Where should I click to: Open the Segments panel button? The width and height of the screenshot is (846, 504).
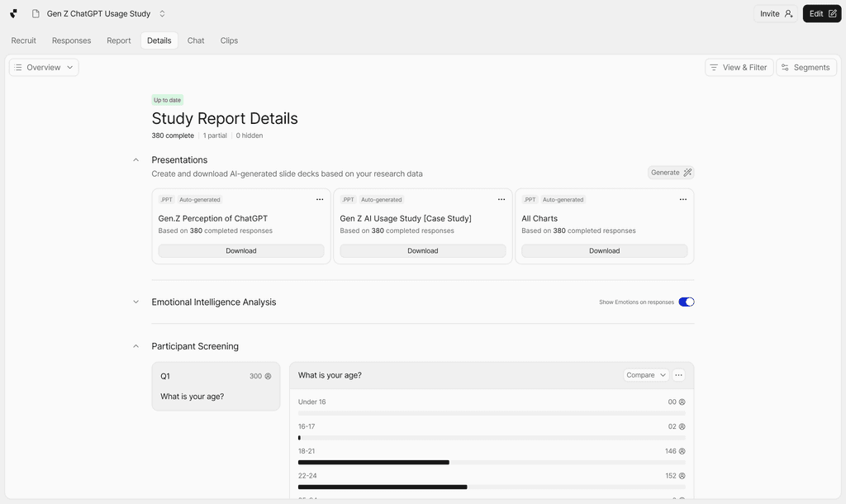click(806, 68)
